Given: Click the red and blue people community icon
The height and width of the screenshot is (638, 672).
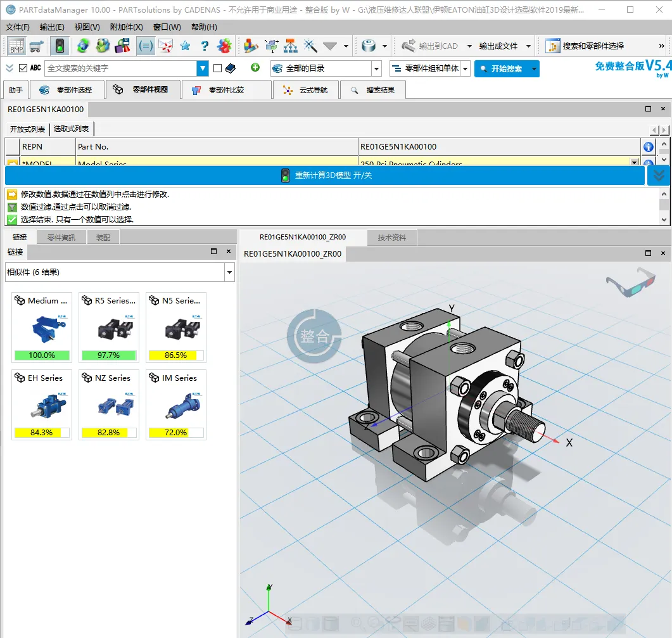Looking at the screenshot, I should [x=224, y=46].
